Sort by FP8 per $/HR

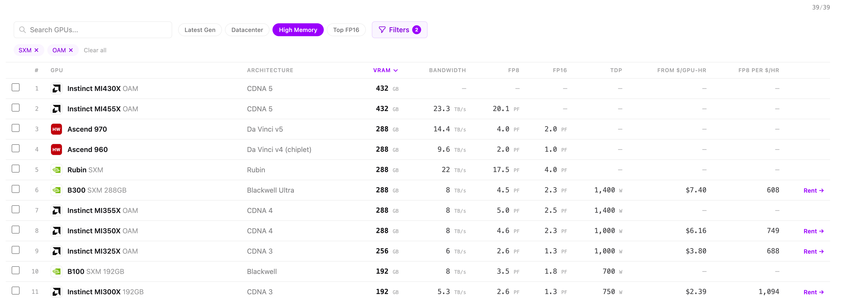(x=759, y=70)
